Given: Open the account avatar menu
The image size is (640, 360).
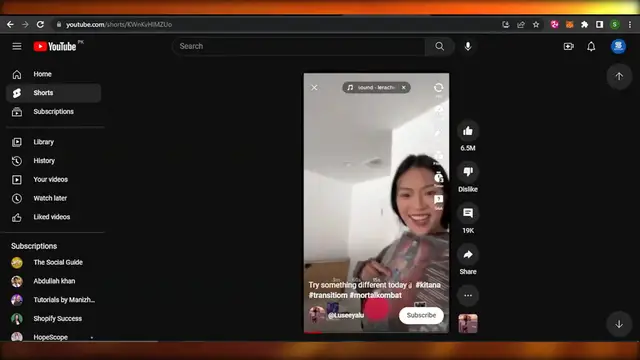Looking at the screenshot, I should pos(618,46).
